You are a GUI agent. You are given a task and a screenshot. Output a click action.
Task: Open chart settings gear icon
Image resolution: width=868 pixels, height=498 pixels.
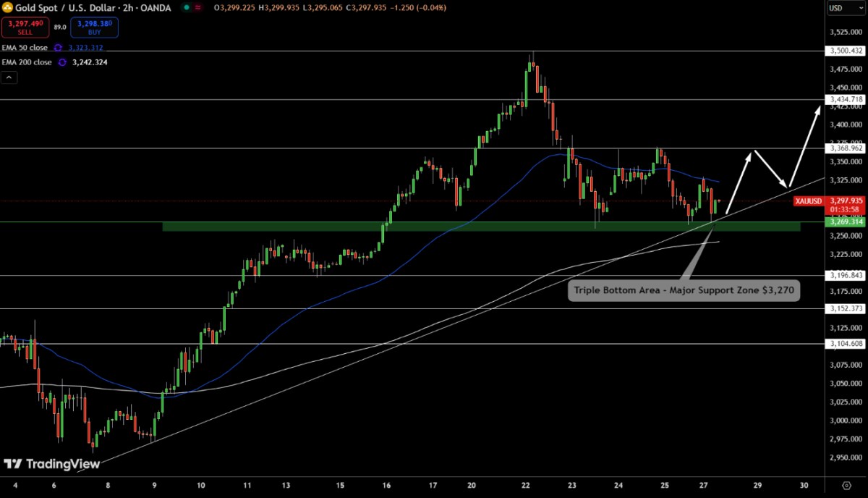click(x=846, y=485)
